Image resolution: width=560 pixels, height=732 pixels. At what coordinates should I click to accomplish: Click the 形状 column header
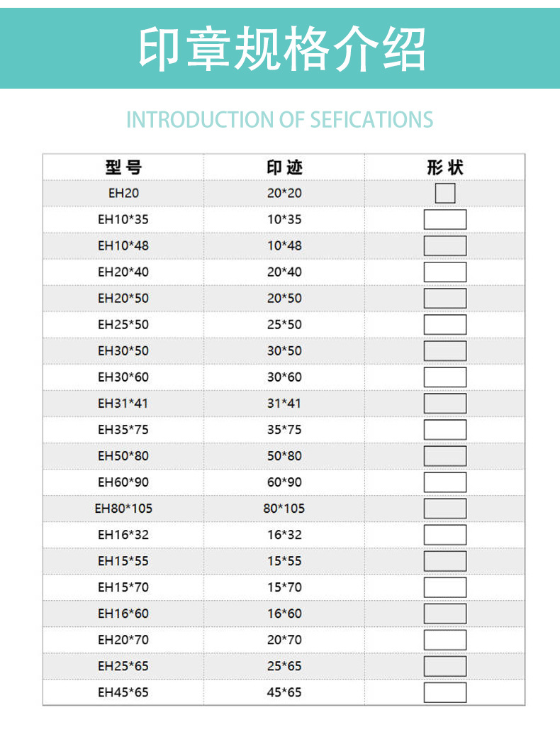pyautogui.click(x=445, y=167)
